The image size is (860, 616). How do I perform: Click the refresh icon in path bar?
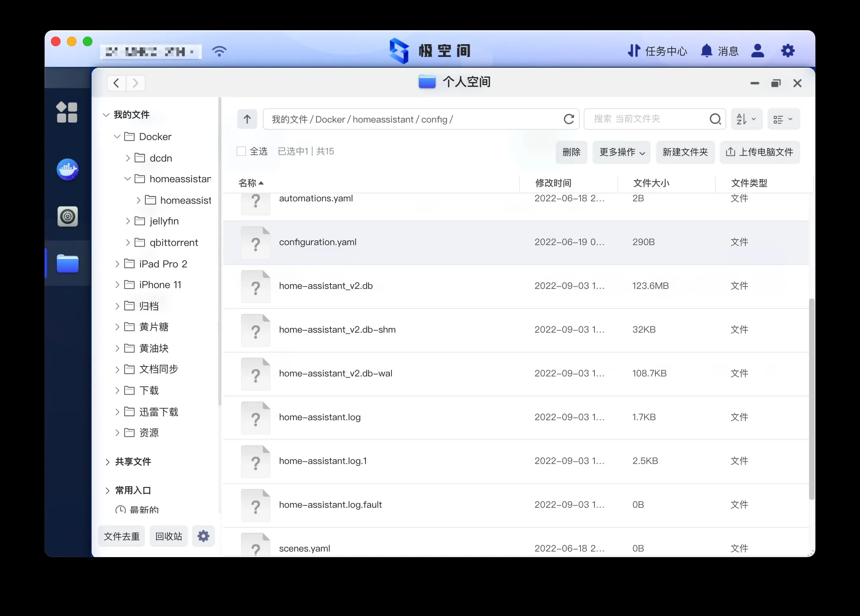coord(569,119)
